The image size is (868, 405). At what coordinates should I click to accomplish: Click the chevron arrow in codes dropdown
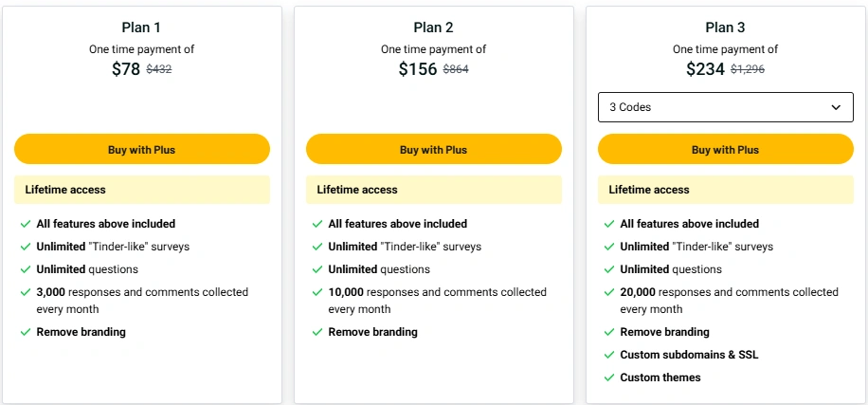click(x=836, y=107)
